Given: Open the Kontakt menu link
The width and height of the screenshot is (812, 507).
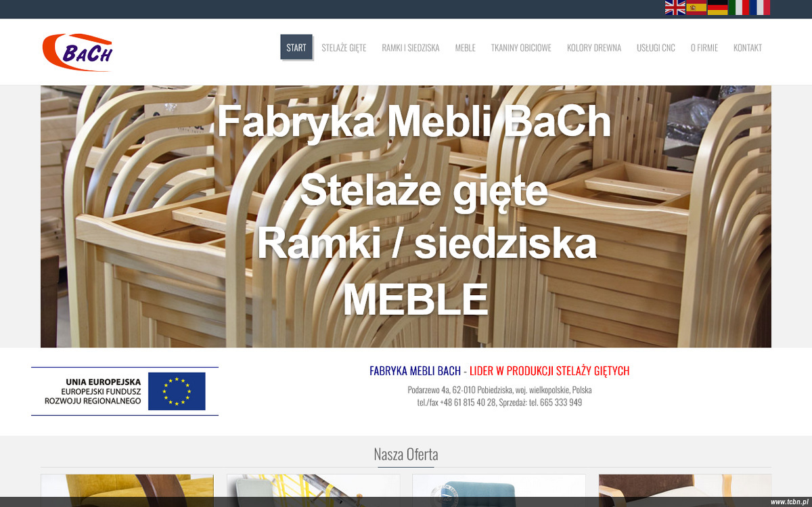Looking at the screenshot, I should click(x=748, y=47).
